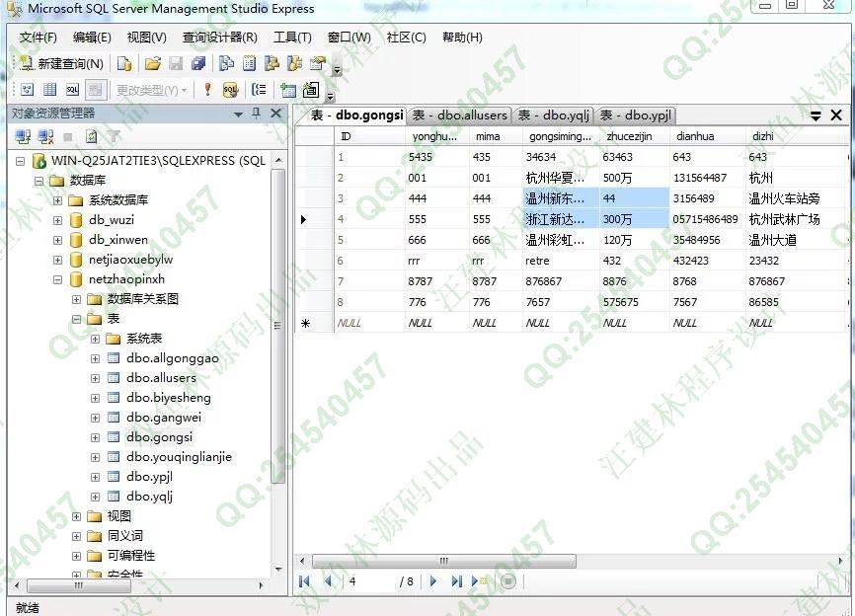Click the Refresh icon in Object Explorer
Viewport: 855px width, 616px height.
[92, 136]
